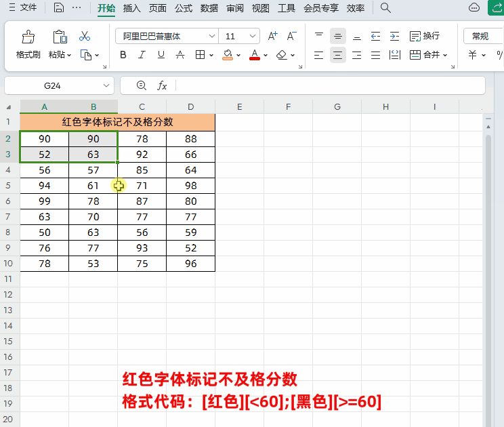
Task: Click the Merge (合并) button
Action: click(x=424, y=55)
